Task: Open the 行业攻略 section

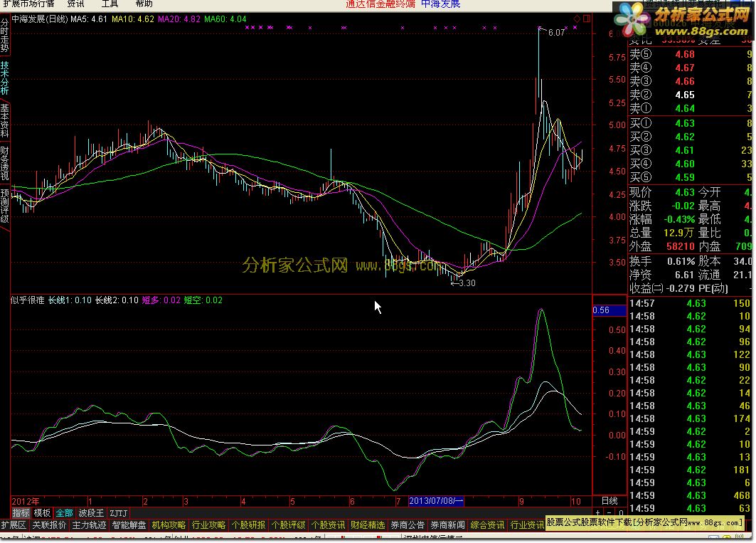Action: click(x=209, y=524)
